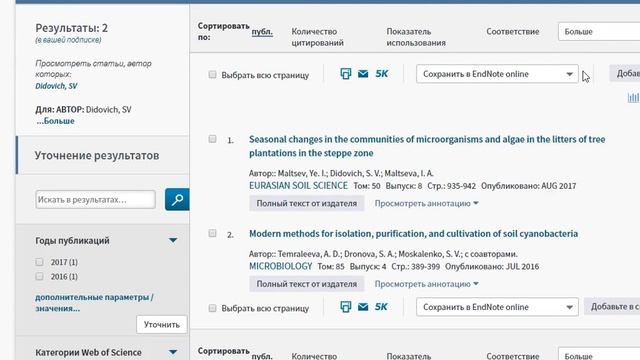Click the top print icon
Screen dimensions: 640x360
tap(346, 74)
